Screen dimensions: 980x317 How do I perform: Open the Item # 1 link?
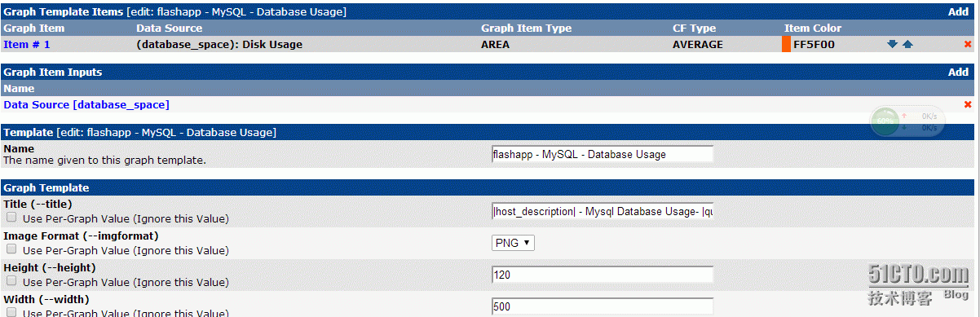pos(27,45)
